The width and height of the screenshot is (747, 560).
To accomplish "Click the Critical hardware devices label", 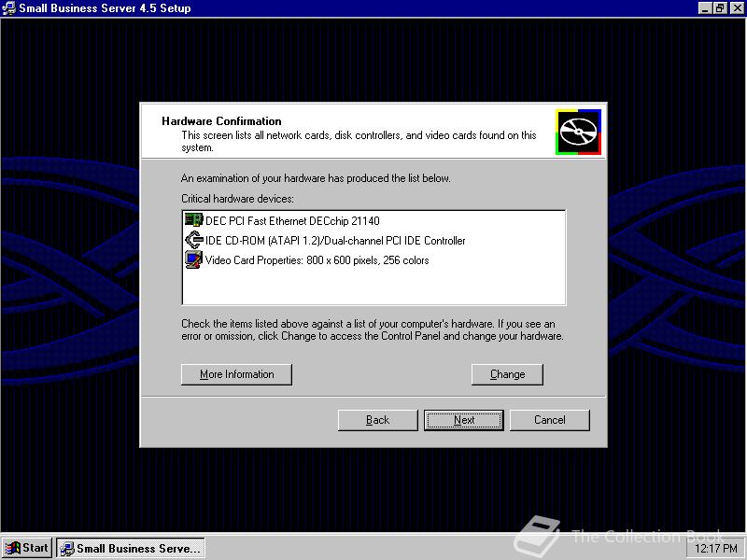I will click(237, 199).
